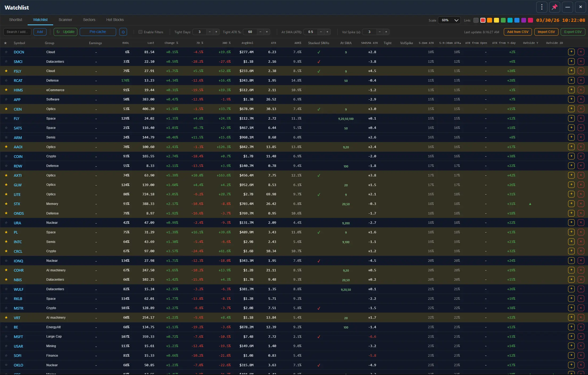Click the Search / add input field
The image size is (588, 375).
click(17, 32)
